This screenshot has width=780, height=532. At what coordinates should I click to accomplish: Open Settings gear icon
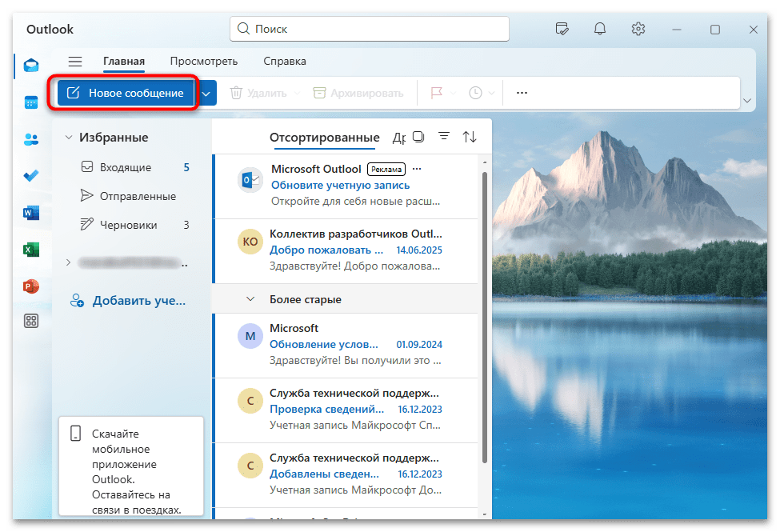pos(638,29)
